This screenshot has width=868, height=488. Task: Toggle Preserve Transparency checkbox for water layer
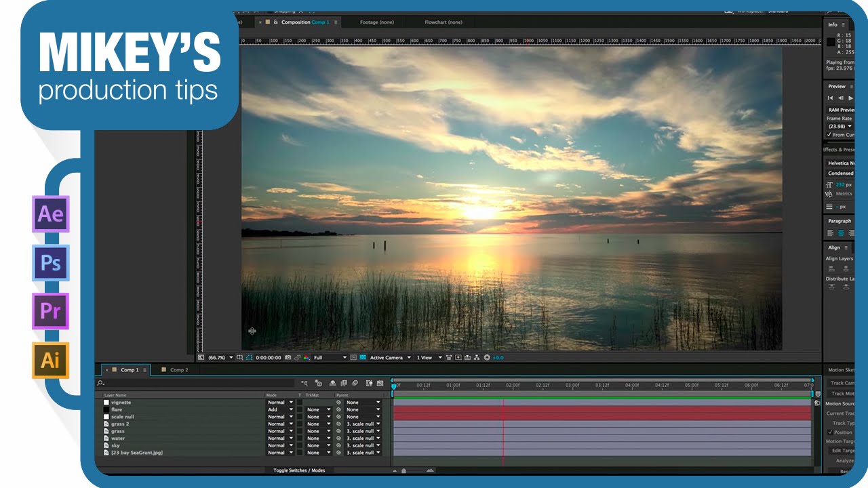point(300,439)
